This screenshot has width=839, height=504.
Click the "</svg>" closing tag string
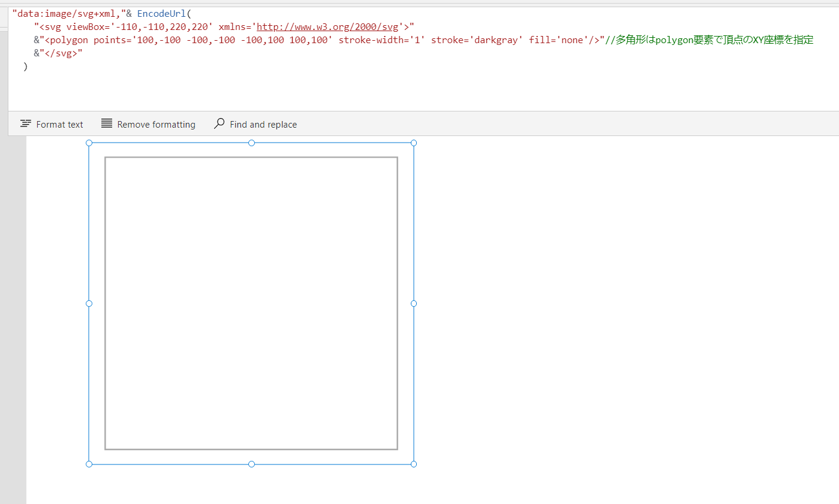61,53
